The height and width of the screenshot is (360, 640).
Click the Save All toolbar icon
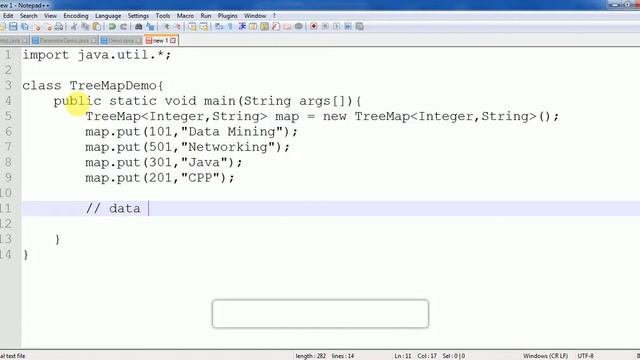coord(24,27)
